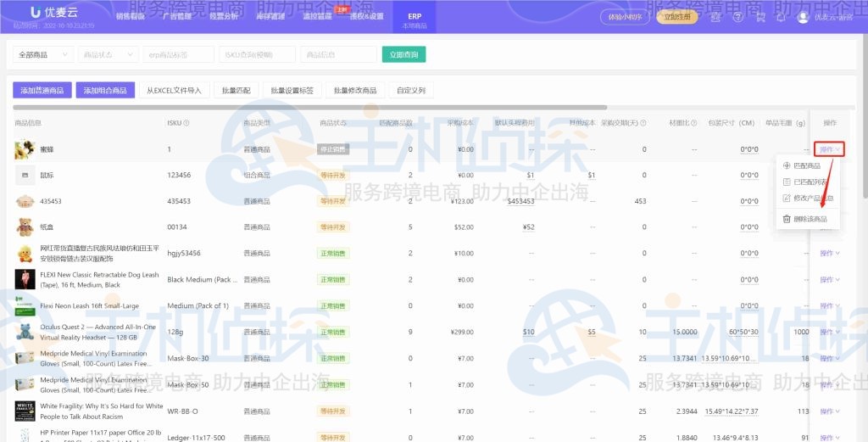Viewport: 868px width, 442px height.
Task: Open the teddy bear thumbnail for 纸盒
Action: click(x=25, y=227)
